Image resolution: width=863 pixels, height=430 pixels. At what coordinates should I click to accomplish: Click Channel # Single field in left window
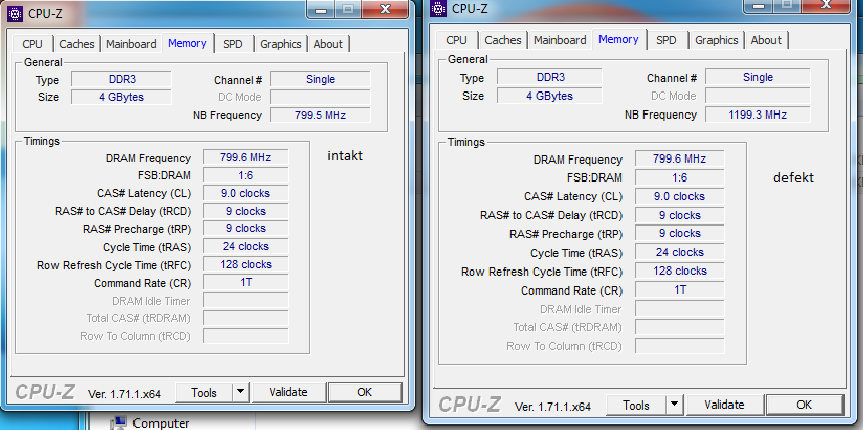coord(320,79)
